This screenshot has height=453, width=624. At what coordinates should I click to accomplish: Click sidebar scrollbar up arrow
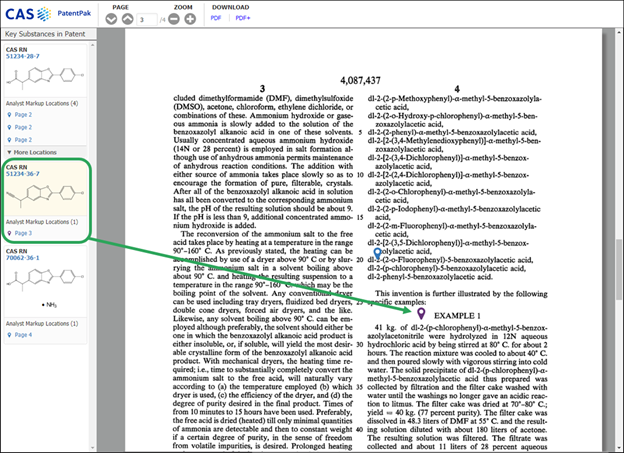(x=93, y=45)
